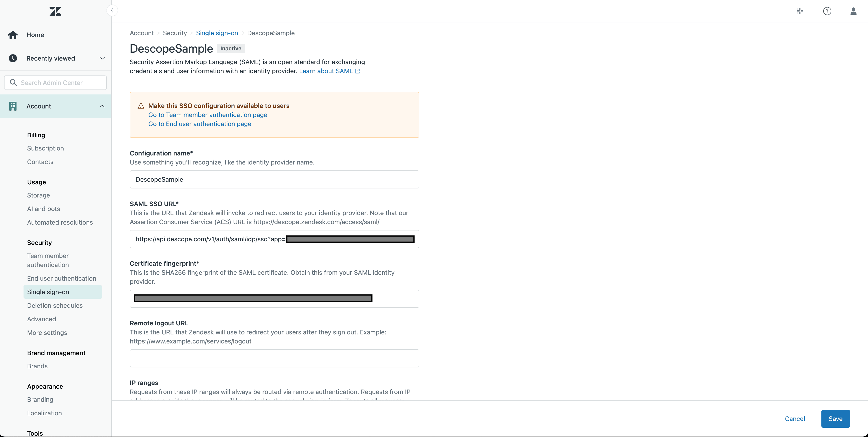Toggle the SSO configuration active status
The height and width of the screenshot is (437, 868).
point(230,49)
